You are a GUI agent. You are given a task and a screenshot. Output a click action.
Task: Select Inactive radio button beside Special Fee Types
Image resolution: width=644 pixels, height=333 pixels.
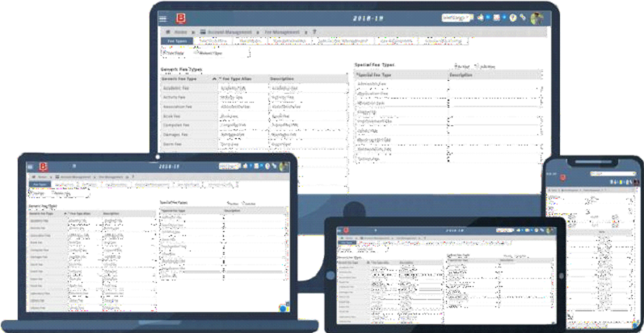point(476,66)
